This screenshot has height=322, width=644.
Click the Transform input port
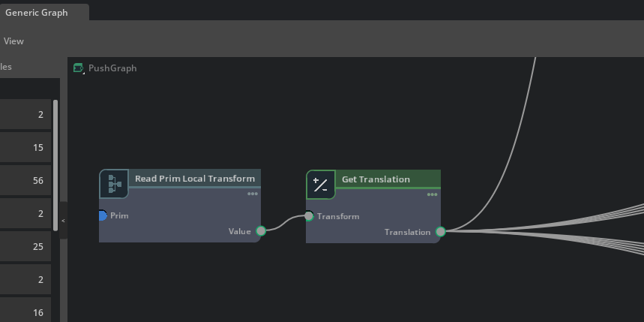click(309, 216)
